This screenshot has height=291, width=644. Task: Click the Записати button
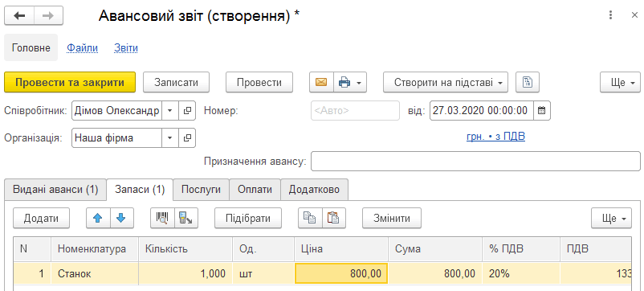[176, 82]
